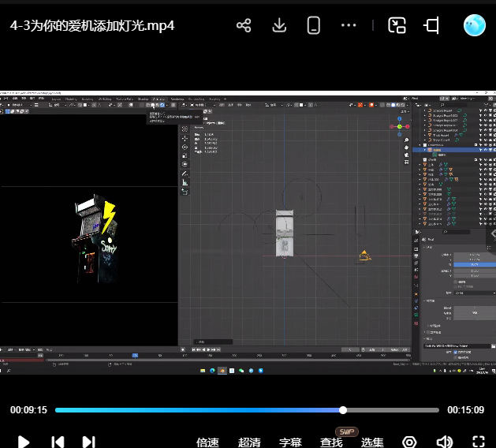Download the video with the download icon
496x448 pixels.
pyautogui.click(x=278, y=25)
